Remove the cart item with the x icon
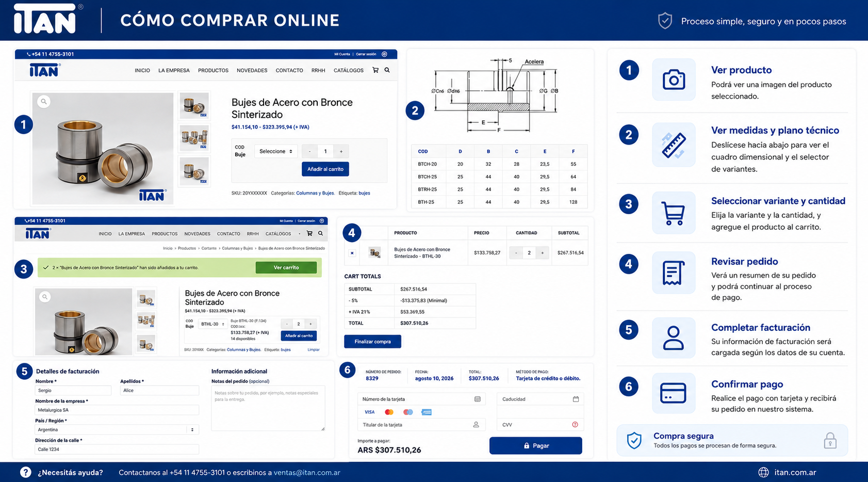The width and height of the screenshot is (868, 482). [x=352, y=253]
